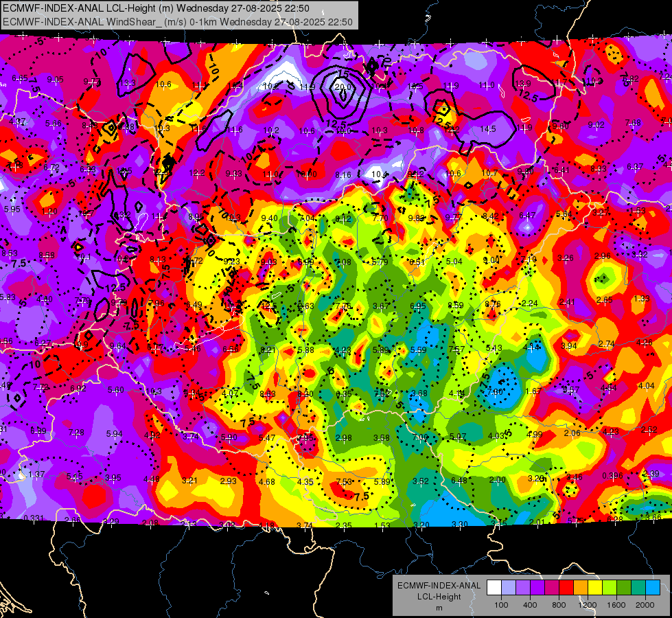Image resolution: width=672 pixels, height=618 pixels.
Task: Click the magenta-pink legend swatch
Action: pos(552,588)
